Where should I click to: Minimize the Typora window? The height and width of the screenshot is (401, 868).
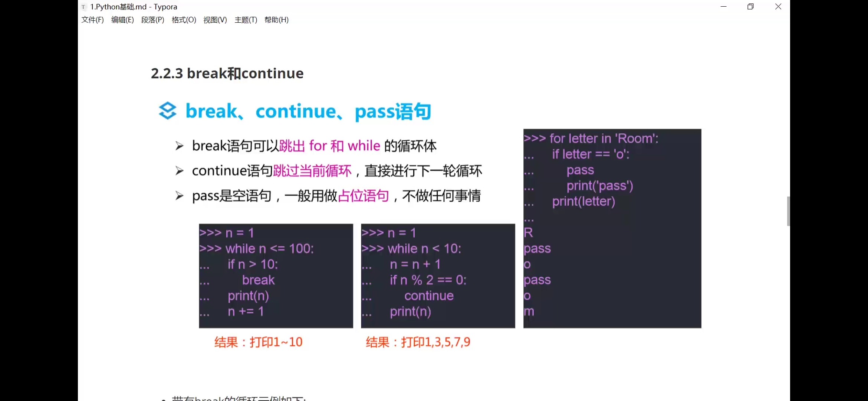723,7
